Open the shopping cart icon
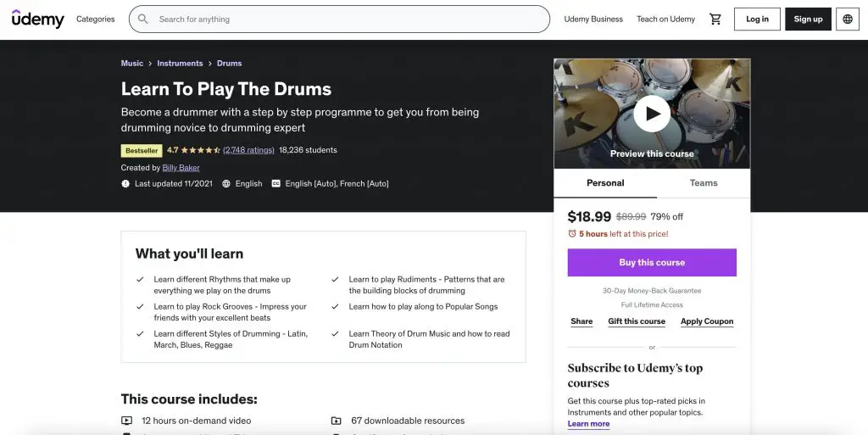This screenshot has width=868, height=435. coord(715,19)
